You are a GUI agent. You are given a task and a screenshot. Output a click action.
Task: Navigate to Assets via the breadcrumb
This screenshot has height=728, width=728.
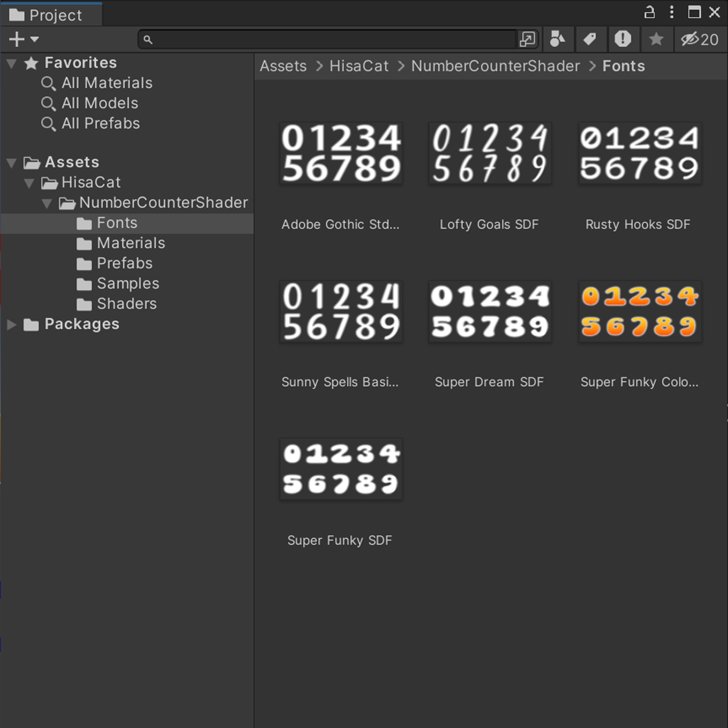[283, 66]
